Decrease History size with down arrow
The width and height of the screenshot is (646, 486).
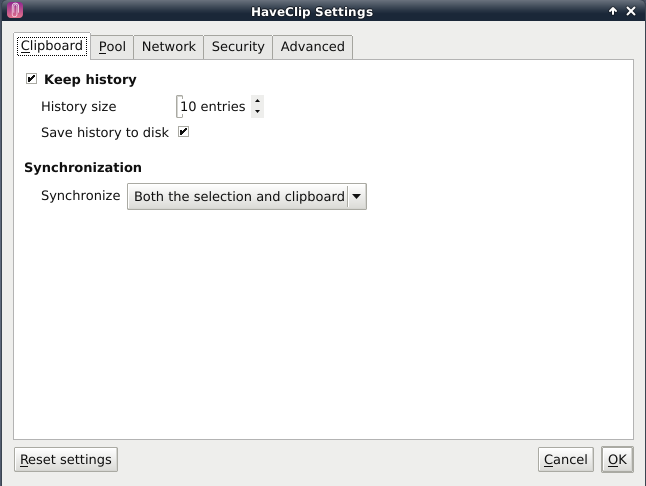click(258, 111)
